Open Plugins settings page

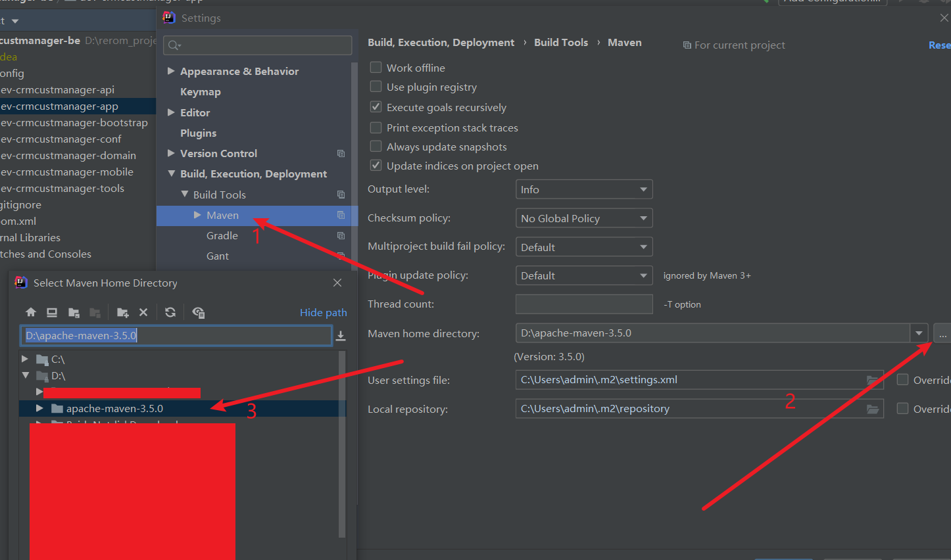click(x=198, y=133)
